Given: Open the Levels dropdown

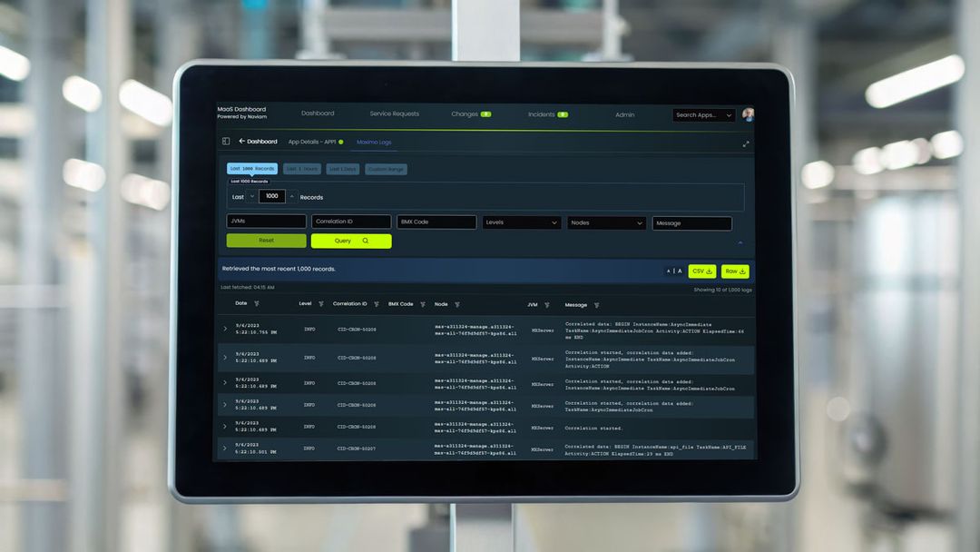Looking at the screenshot, I should [521, 222].
